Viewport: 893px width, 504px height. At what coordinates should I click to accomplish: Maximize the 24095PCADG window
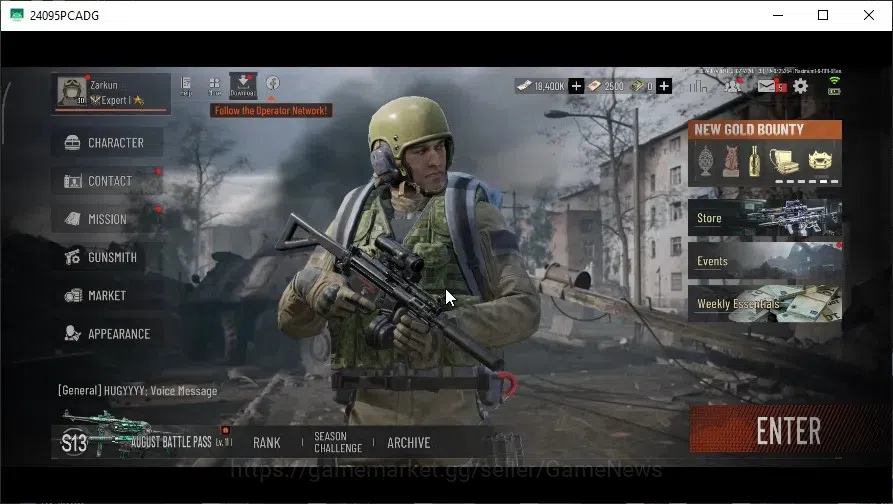point(823,15)
